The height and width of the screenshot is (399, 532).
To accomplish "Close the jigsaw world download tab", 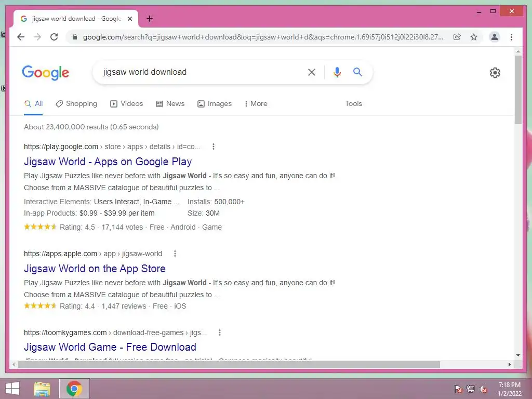I will (x=129, y=19).
